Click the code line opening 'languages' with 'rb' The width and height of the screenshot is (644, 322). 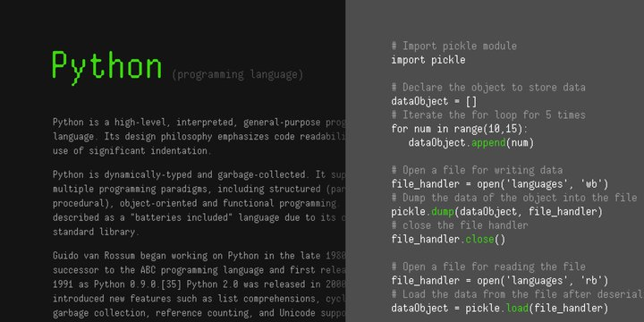pos(500,281)
